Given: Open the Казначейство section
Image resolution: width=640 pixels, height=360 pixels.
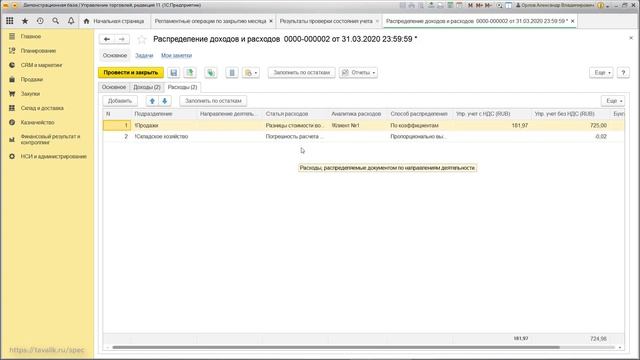Looking at the screenshot, I should coord(38,122).
